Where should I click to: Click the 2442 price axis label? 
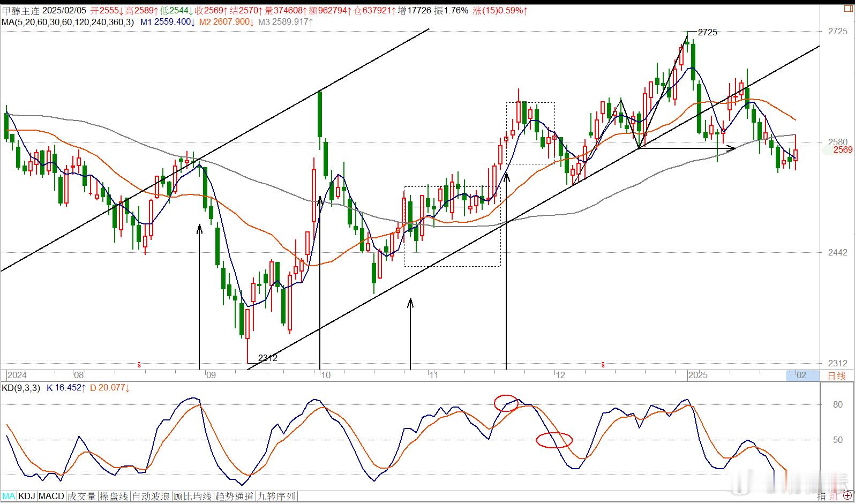coord(838,252)
